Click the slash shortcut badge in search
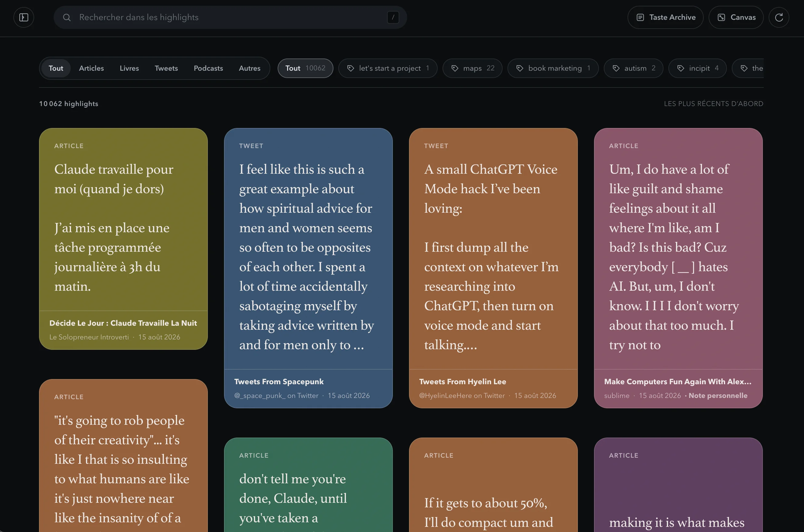 tap(393, 17)
